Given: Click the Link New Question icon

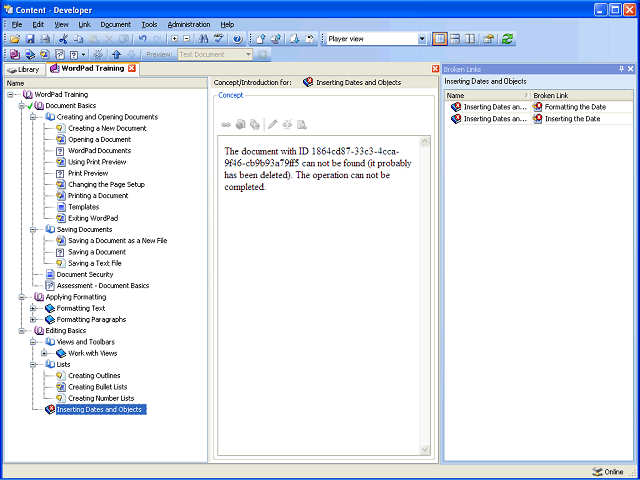Looking at the screenshot, I should [x=74, y=54].
